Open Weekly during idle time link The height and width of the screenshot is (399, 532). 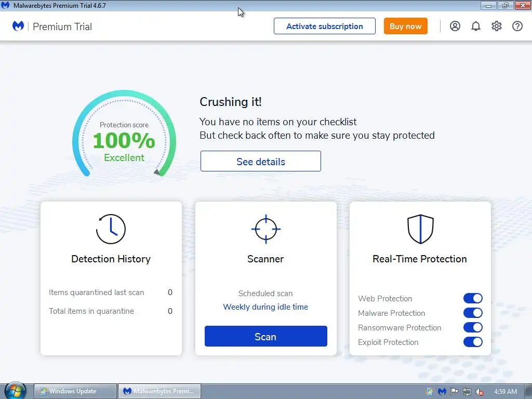[x=265, y=307]
